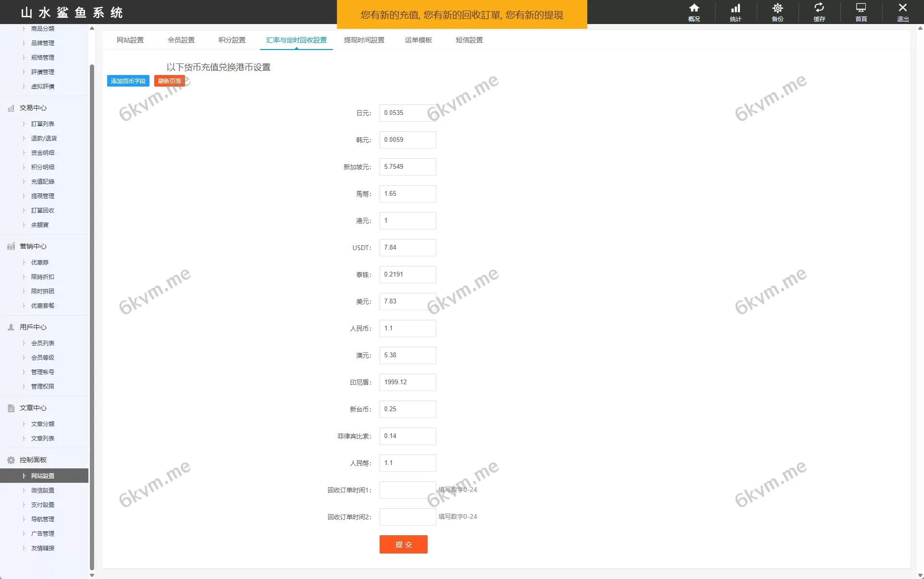Collapse the 文章中心 sidebar section
Screen dimensions: 924x579
[x=33, y=408]
